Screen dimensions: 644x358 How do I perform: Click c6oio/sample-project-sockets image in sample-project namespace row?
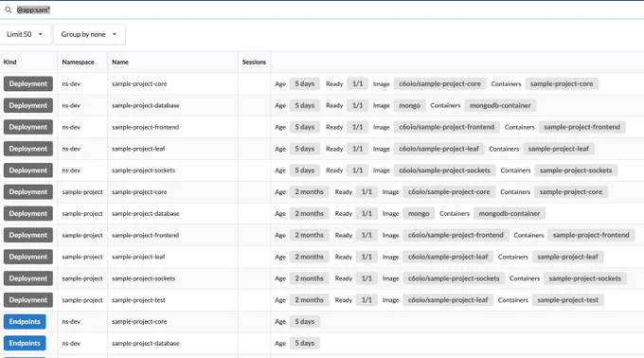coord(454,278)
